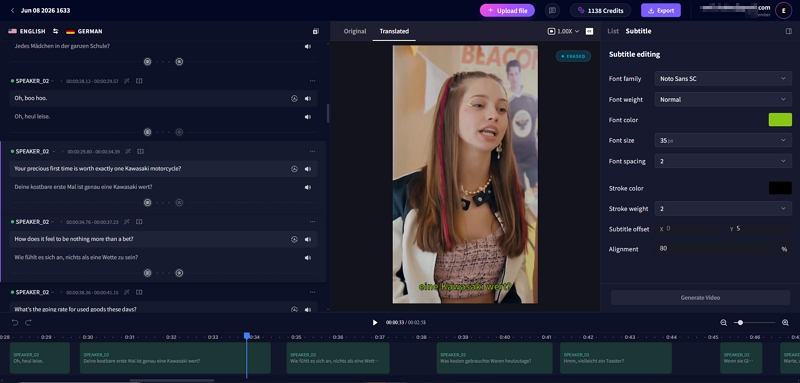Expand speaker dropdown for the Kawasaki motorcycle segment
This screenshot has height=383, width=800.
(x=53, y=151)
